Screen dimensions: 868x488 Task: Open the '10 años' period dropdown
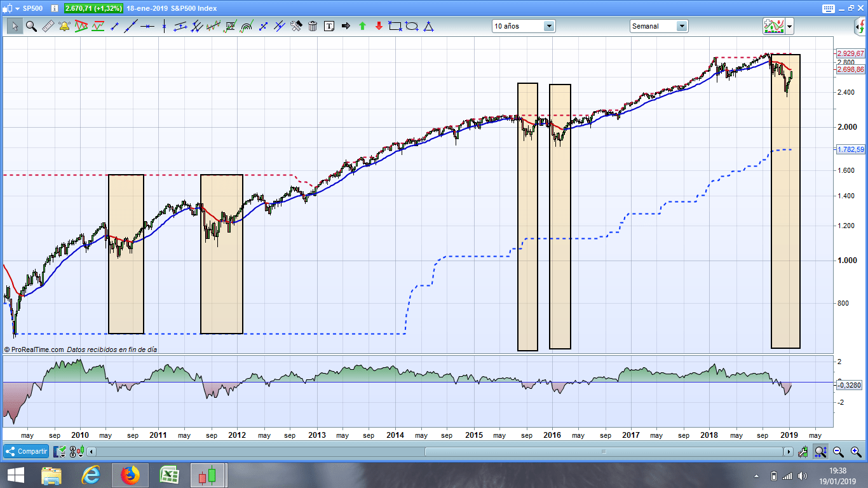click(x=549, y=26)
